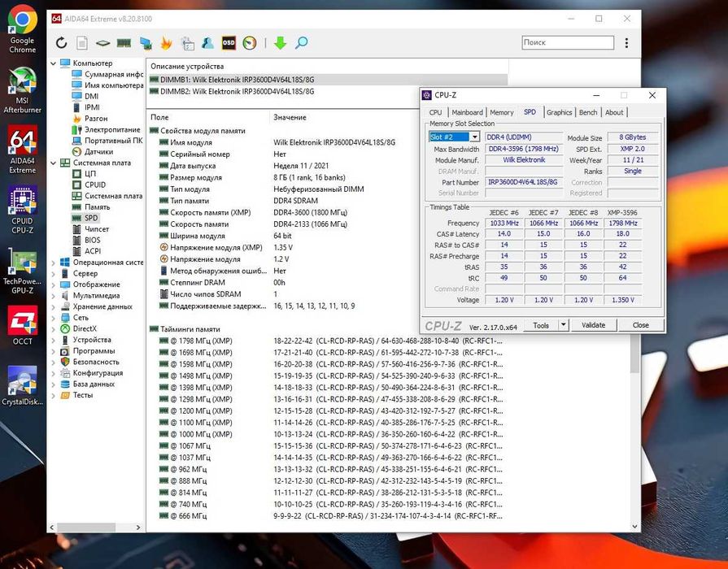
Task: Select the TechPowerUp GPU-Z desktop icon
Action: (22, 270)
